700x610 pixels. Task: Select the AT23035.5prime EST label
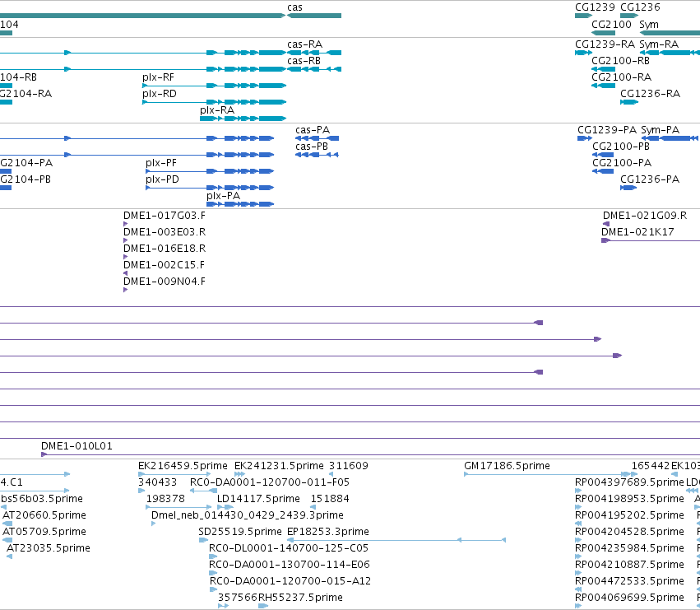[49, 549]
